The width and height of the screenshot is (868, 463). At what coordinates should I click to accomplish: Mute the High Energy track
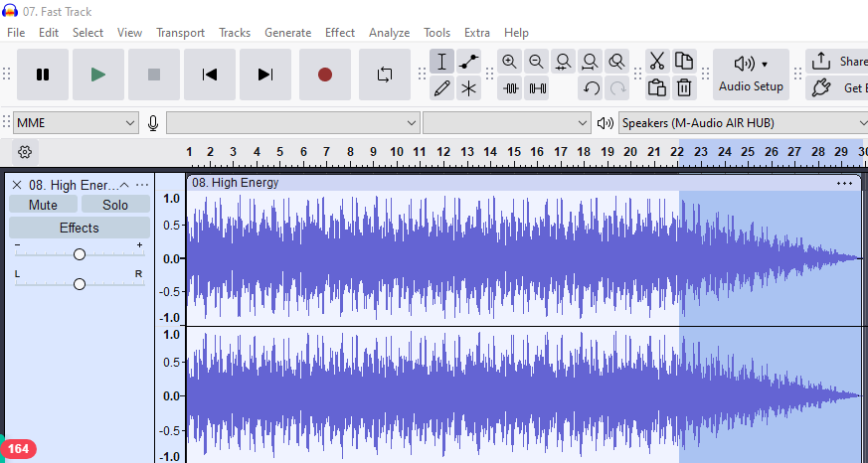tap(43, 205)
